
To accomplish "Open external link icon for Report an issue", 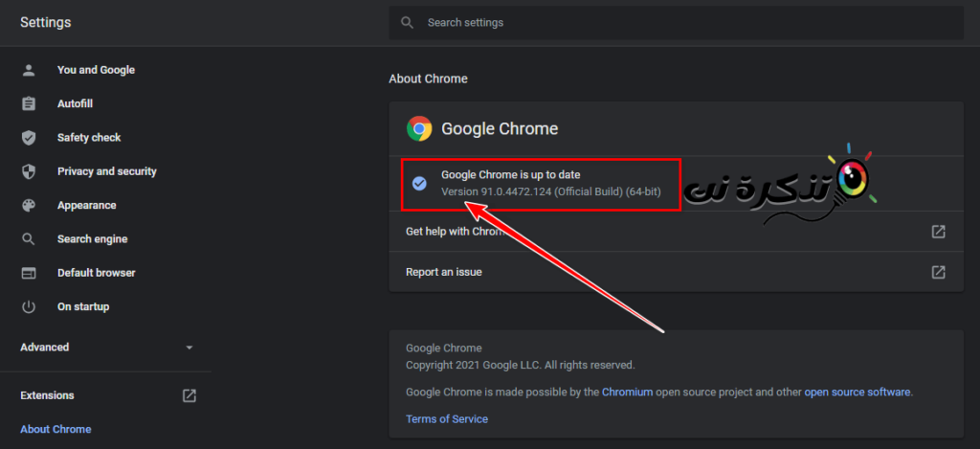I will [x=938, y=272].
